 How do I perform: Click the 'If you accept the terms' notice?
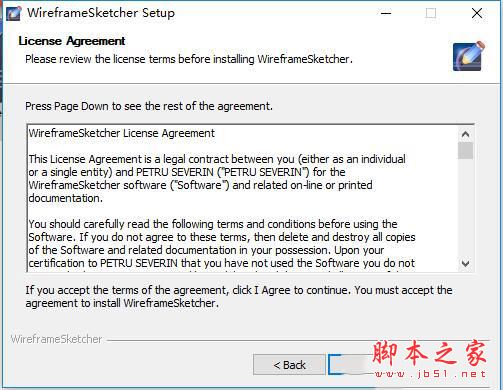click(x=239, y=297)
